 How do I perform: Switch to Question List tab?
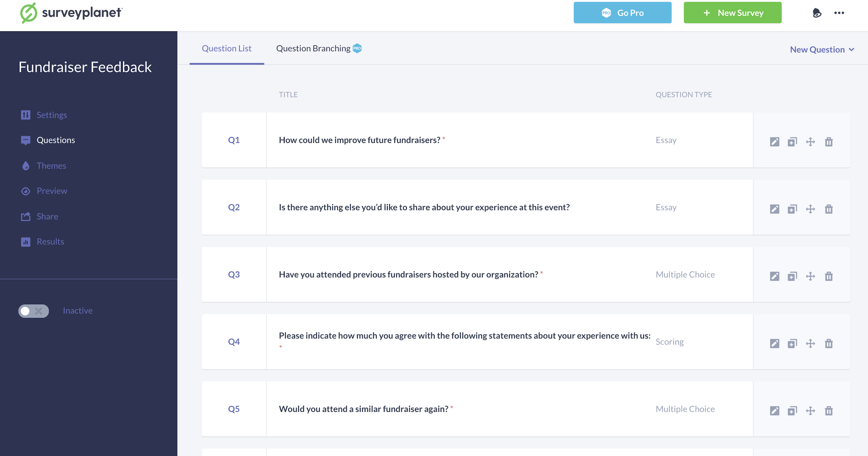click(x=227, y=48)
